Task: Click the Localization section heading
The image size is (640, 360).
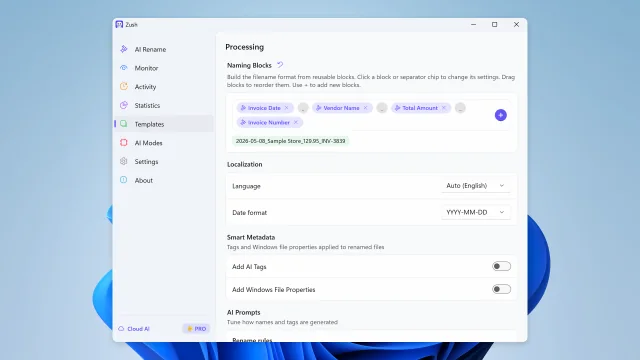Action: [x=244, y=164]
